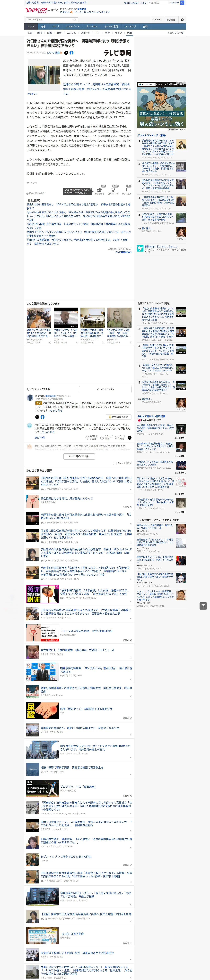
Task: Share the article on X under the headline
Action: click(x=66, y=53)
